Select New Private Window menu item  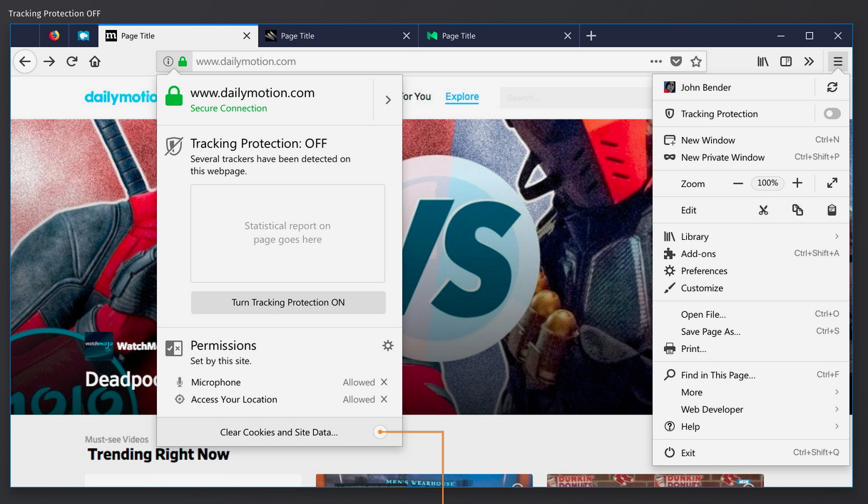coord(723,157)
